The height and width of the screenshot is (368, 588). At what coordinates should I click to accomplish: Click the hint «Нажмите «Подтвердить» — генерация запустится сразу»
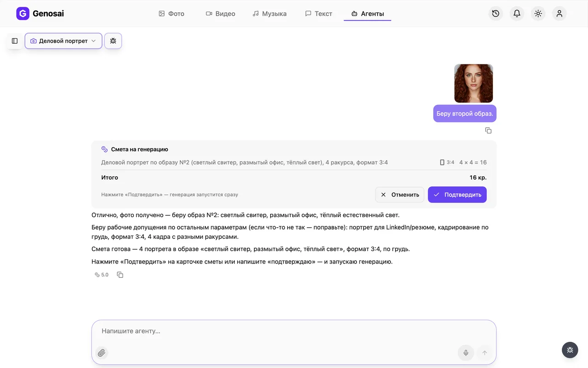[170, 195]
